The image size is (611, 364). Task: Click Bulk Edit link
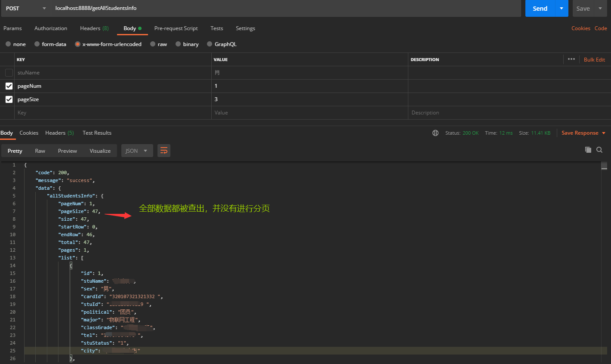pyautogui.click(x=594, y=60)
